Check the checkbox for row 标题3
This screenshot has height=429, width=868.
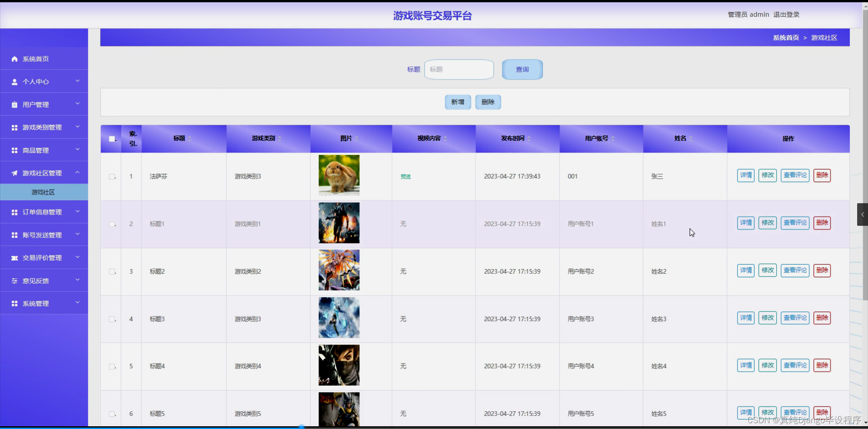click(111, 319)
